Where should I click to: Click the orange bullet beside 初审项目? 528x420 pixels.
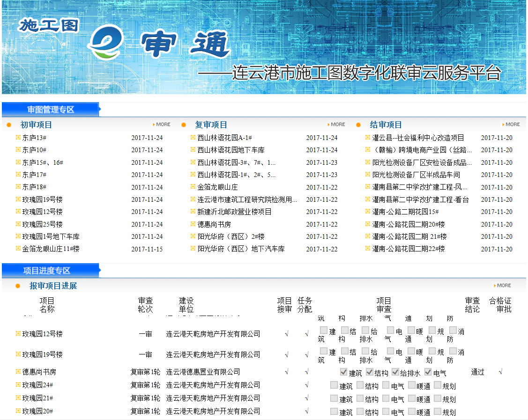(x=9, y=125)
